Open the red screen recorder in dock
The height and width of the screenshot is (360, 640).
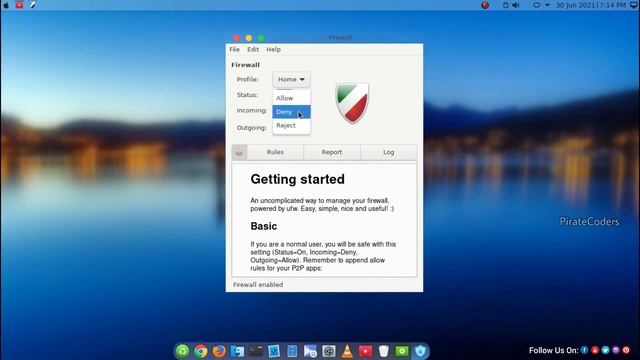click(365, 351)
